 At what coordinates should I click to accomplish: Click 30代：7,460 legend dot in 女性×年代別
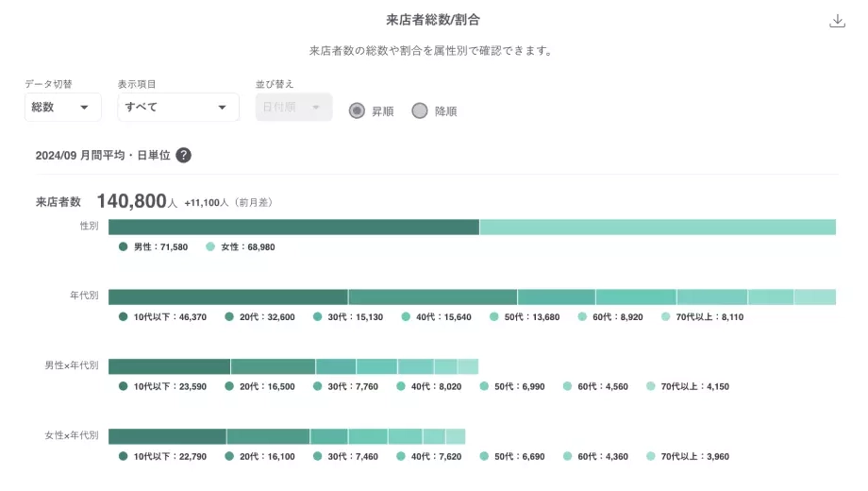[x=317, y=456]
